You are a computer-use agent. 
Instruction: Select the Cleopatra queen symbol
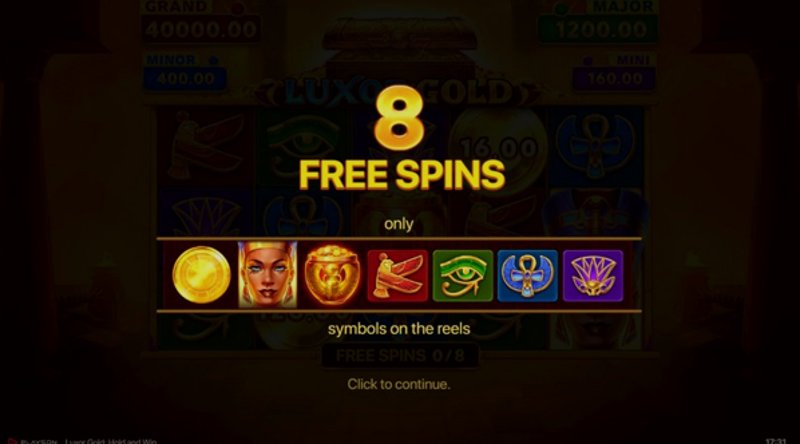[x=267, y=275]
